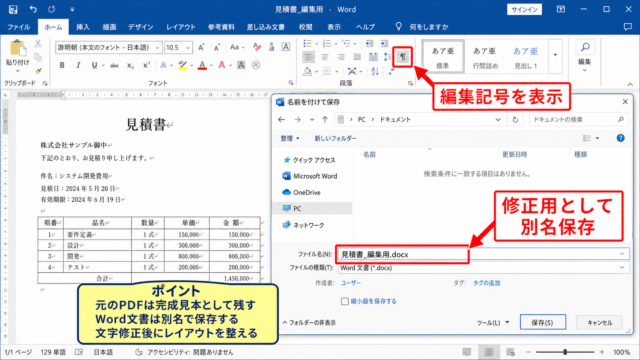Click the タグの追加 link

pos(487,283)
